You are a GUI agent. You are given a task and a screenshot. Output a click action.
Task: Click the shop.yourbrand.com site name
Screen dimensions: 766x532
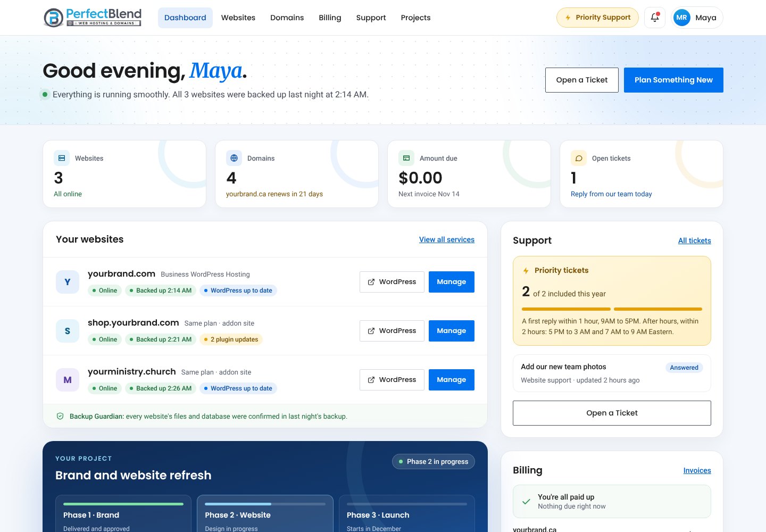pyautogui.click(x=133, y=322)
